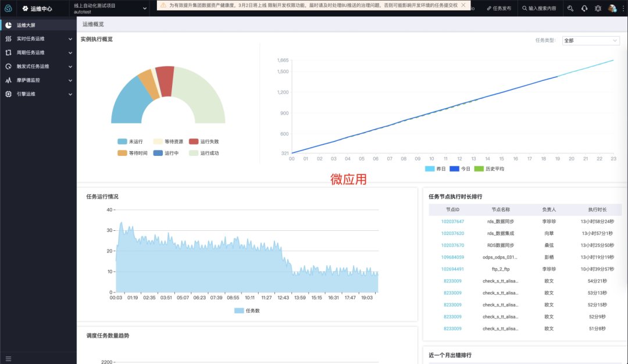
Task: Expand the 实时任务运维 menu
Action: click(x=38, y=39)
